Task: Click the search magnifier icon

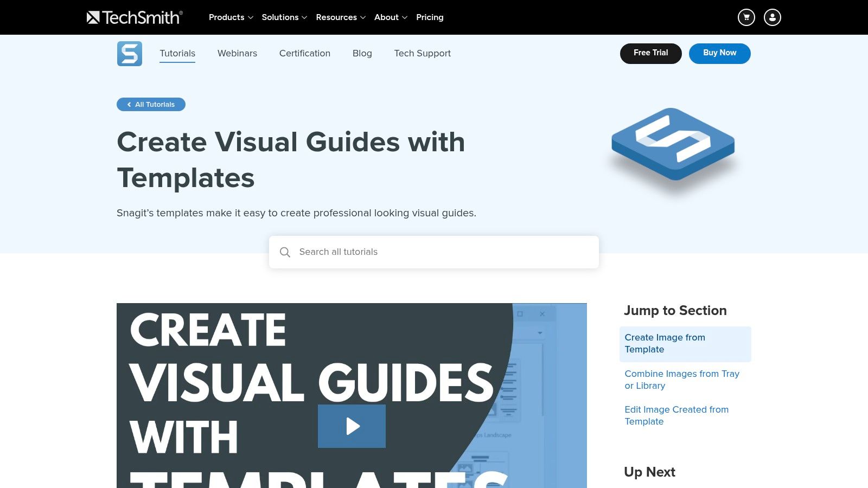Action: click(285, 252)
